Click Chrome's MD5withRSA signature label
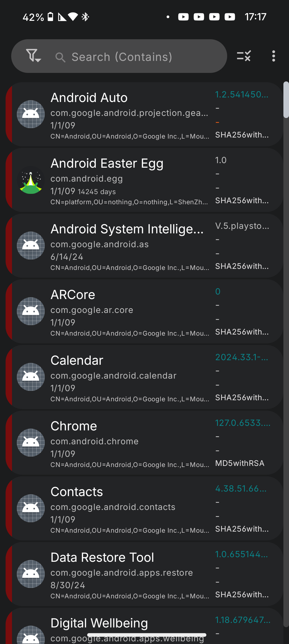 pos(240,463)
